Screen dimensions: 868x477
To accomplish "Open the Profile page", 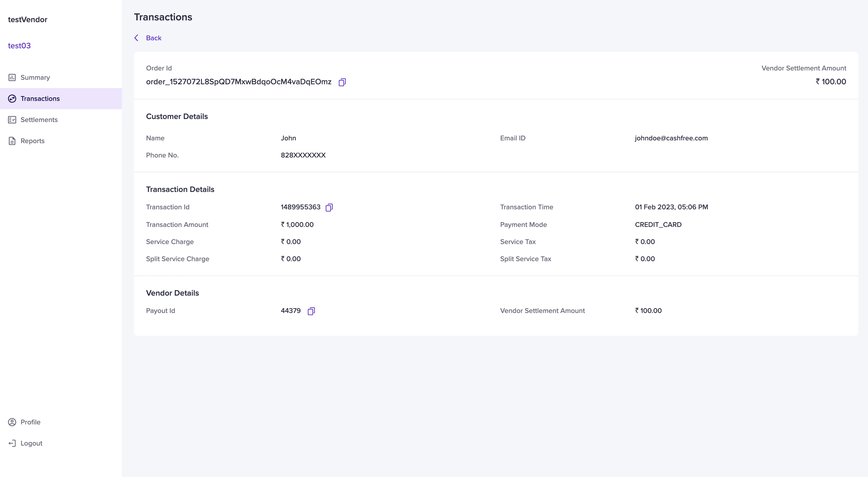I will 30,422.
